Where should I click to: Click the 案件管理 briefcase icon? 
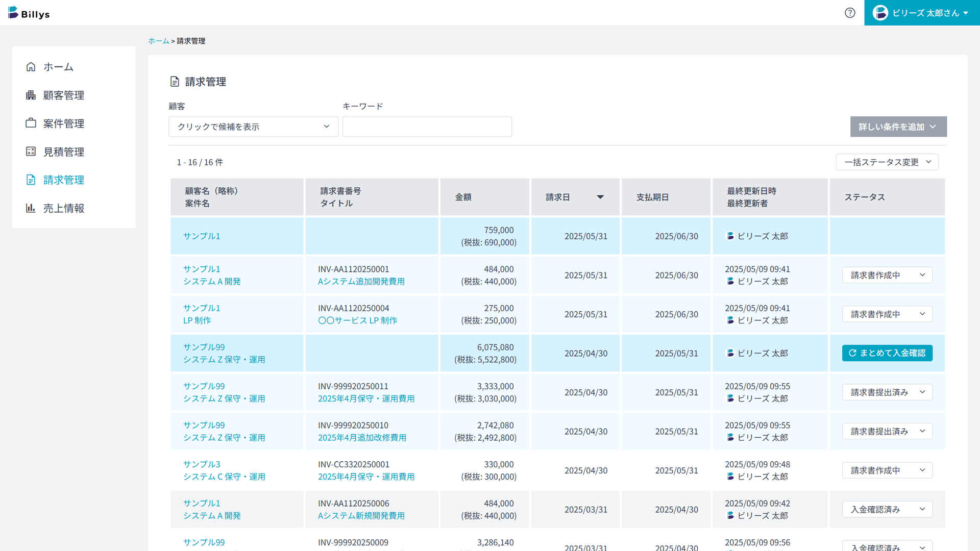pyautogui.click(x=31, y=123)
